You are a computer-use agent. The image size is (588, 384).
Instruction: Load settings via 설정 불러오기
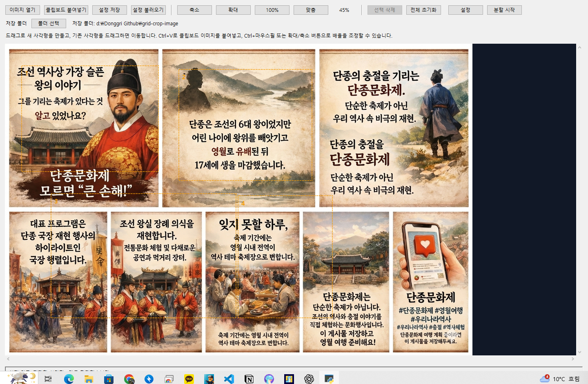point(148,10)
